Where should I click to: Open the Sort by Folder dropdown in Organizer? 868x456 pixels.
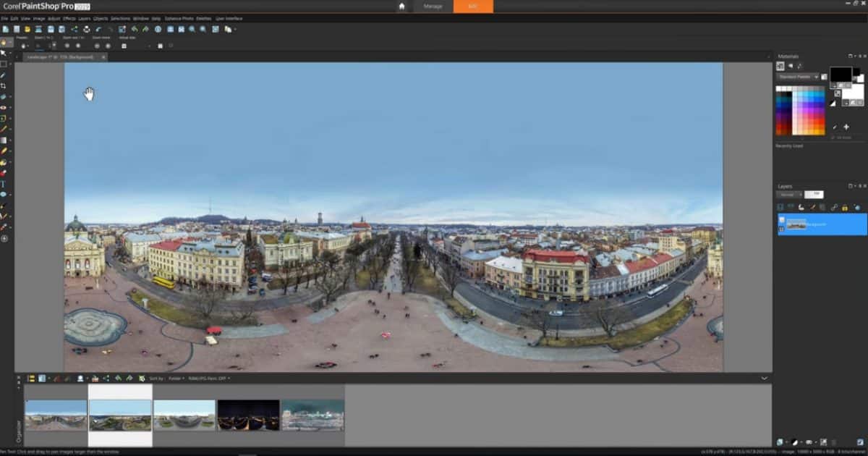click(x=182, y=378)
